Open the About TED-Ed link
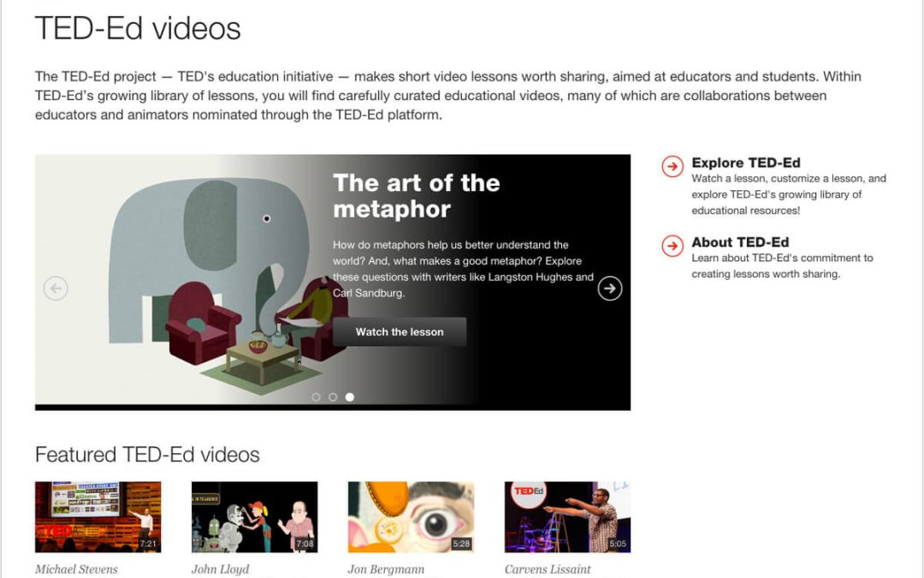The image size is (924, 578). (740, 242)
